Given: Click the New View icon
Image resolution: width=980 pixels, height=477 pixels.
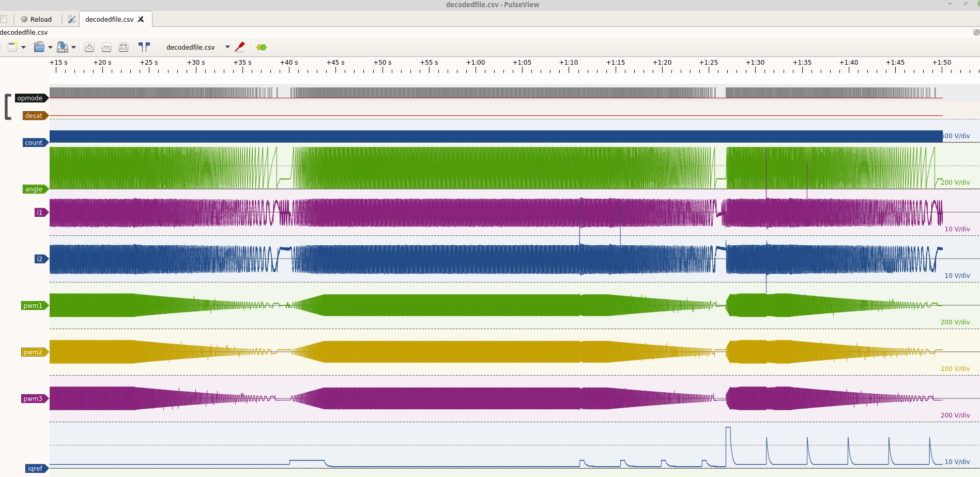Looking at the screenshot, I should 12,47.
